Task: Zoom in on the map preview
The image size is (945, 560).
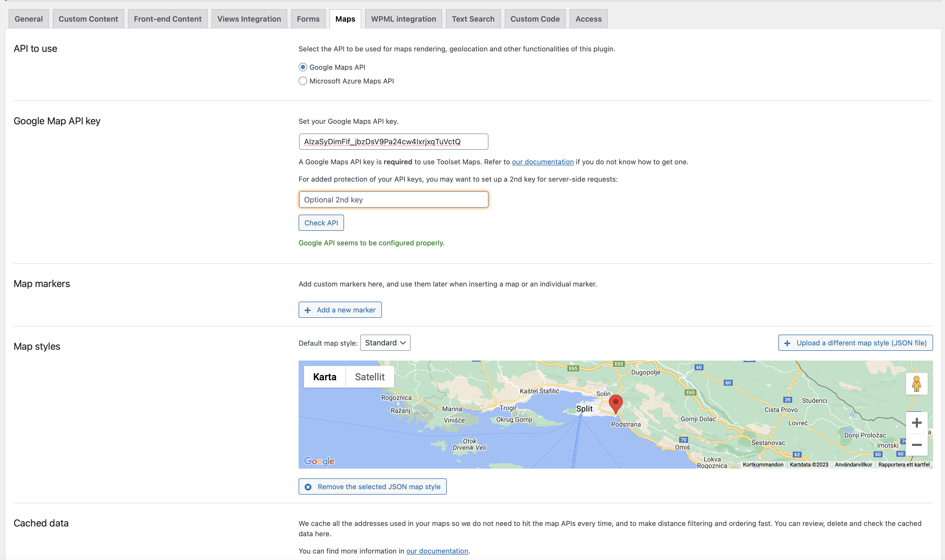Action: coord(917,423)
